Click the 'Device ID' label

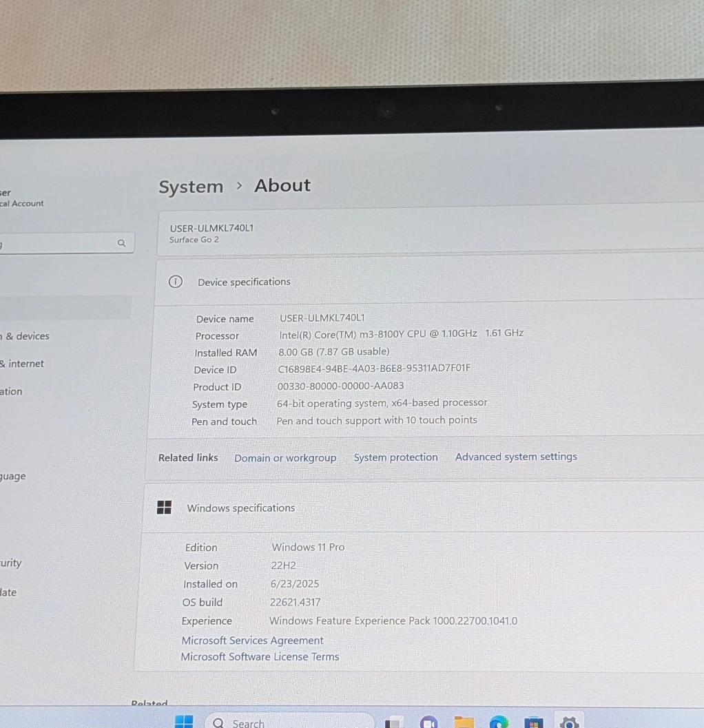point(215,370)
